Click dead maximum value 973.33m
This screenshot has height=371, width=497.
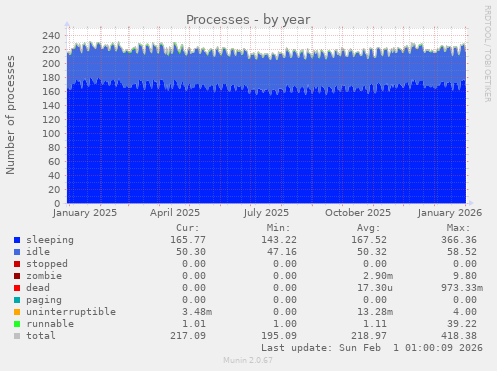(462, 288)
